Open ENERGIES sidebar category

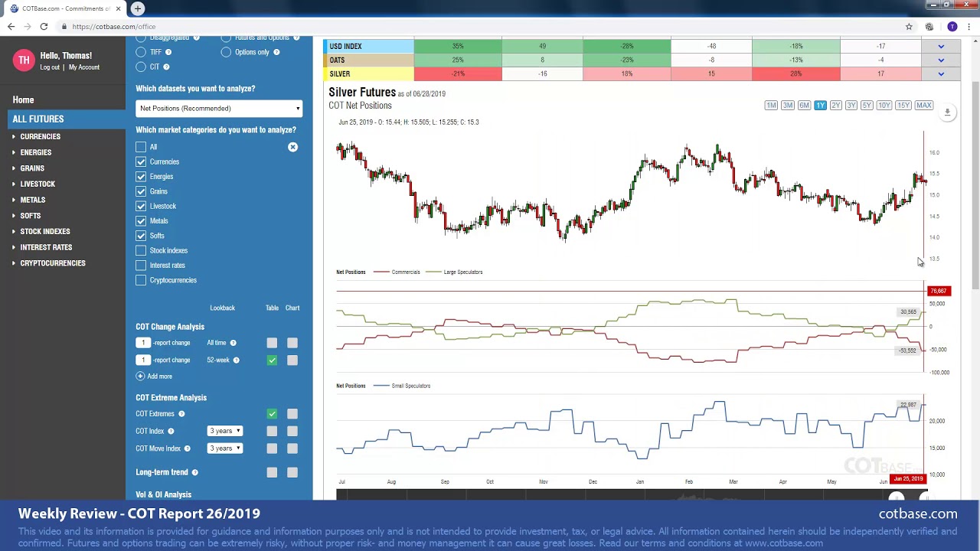[36, 152]
